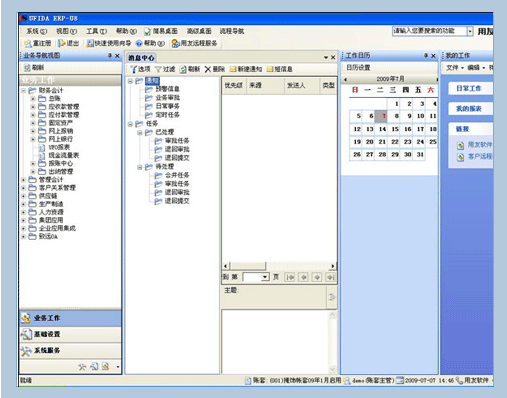
Task: Click the 短信息 short message icon
Action: (270, 69)
